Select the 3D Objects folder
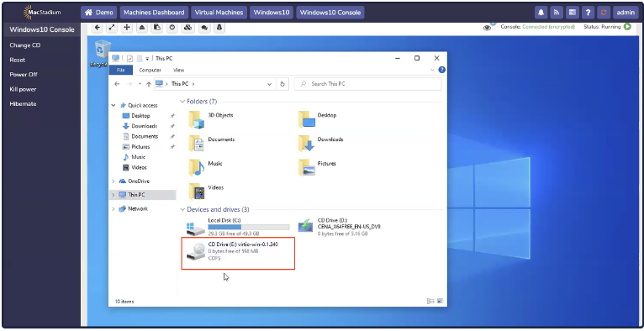Viewport: 644px width, 331px height. (x=212, y=119)
